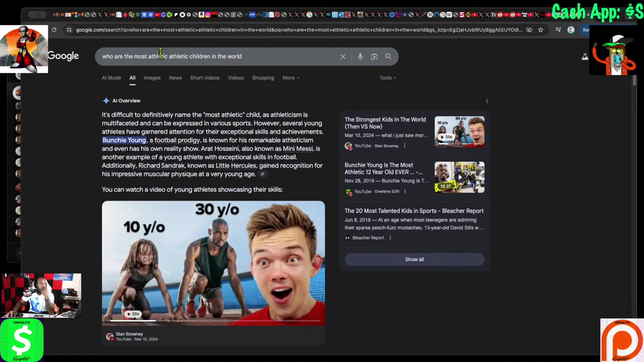Click the Little Hercules link
The image size is (644, 362).
coord(236,166)
